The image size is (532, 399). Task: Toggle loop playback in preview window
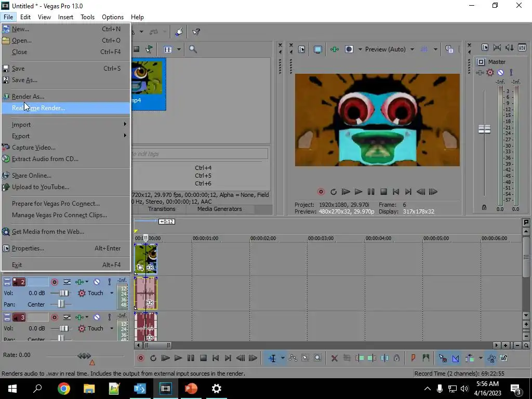coord(333,192)
